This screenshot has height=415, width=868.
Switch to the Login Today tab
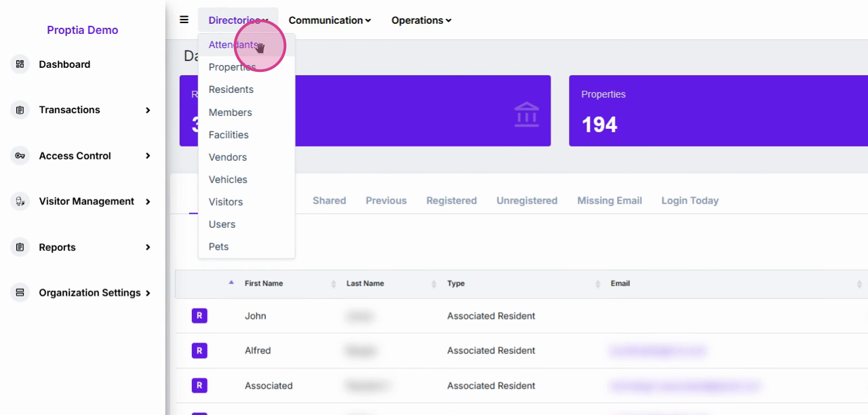coord(690,201)
